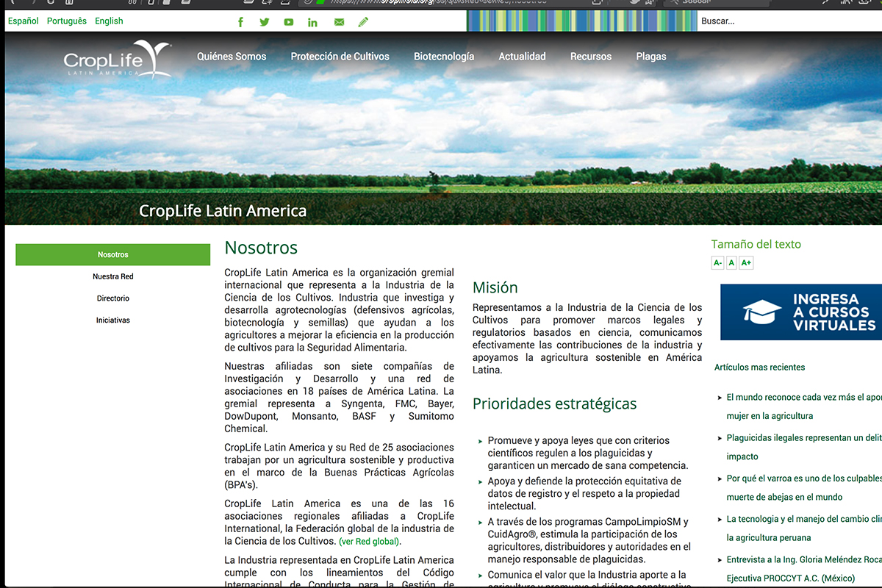
Task: Open the Facebook social icon
Action: 240,22
